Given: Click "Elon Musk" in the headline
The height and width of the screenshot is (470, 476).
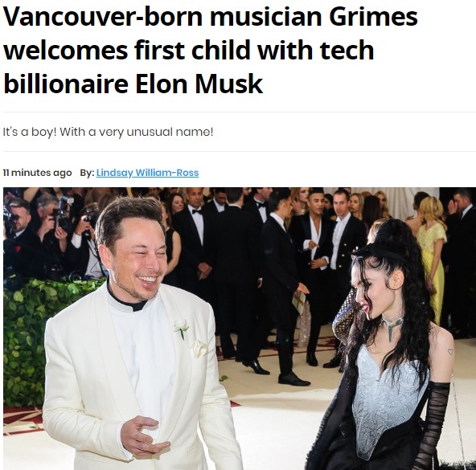Looking at the screenshot, I should (x=199, y=84).
